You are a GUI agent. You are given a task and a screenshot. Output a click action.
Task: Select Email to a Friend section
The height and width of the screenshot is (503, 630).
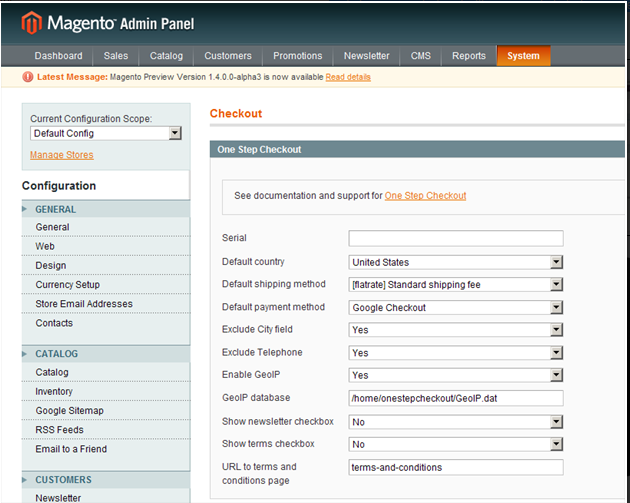click(x=106, y=449)
